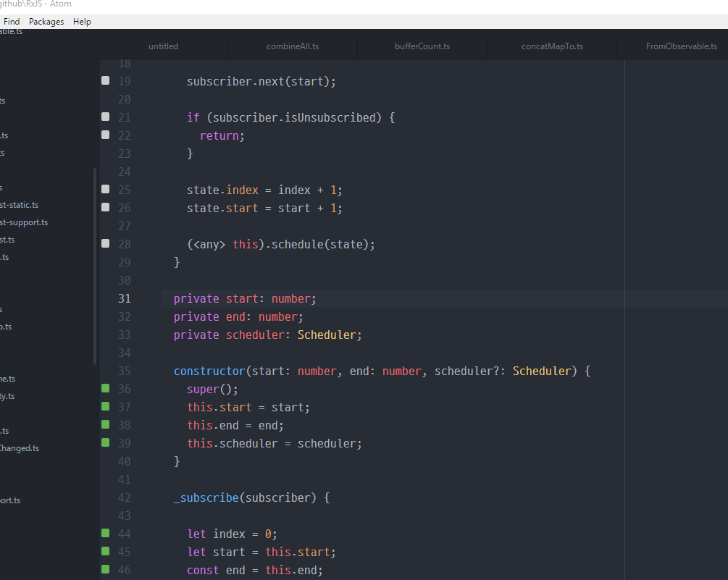
Task: Click the coverage marker on line 21
Action: coord(105,117)
